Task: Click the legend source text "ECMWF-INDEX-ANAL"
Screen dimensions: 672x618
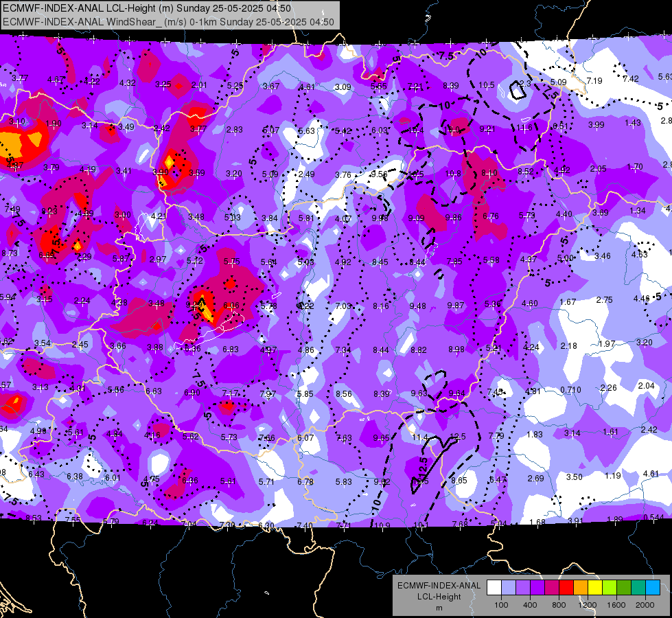Action: [439, 586]
